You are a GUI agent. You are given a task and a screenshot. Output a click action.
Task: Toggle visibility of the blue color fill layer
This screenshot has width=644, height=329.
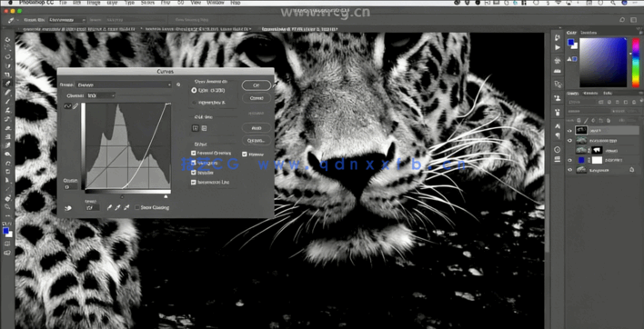pos(569,160)
